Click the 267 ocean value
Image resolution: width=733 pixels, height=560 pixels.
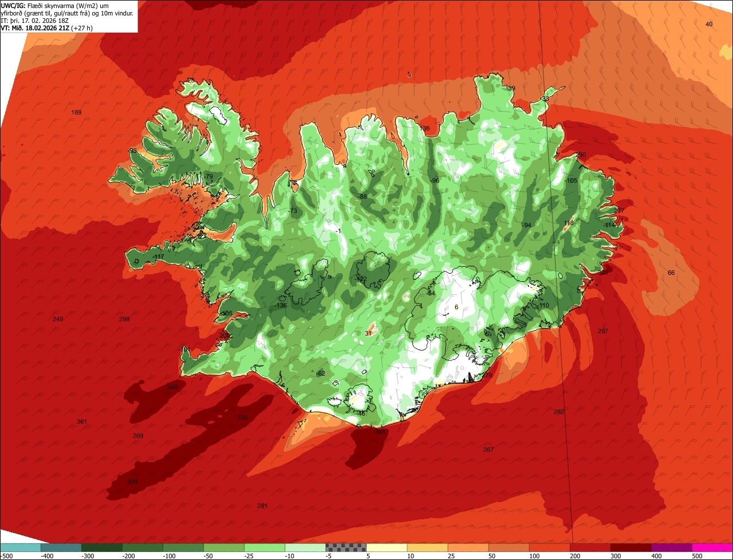click(488, 449)
